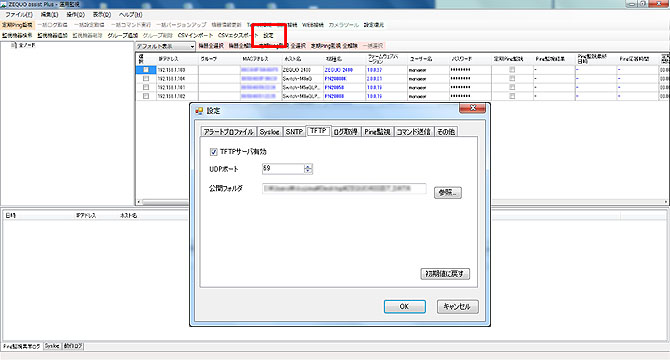670x360 pixels.
Task: Click 監視機器検索 in the toolbar
Action: pos(17,35)
